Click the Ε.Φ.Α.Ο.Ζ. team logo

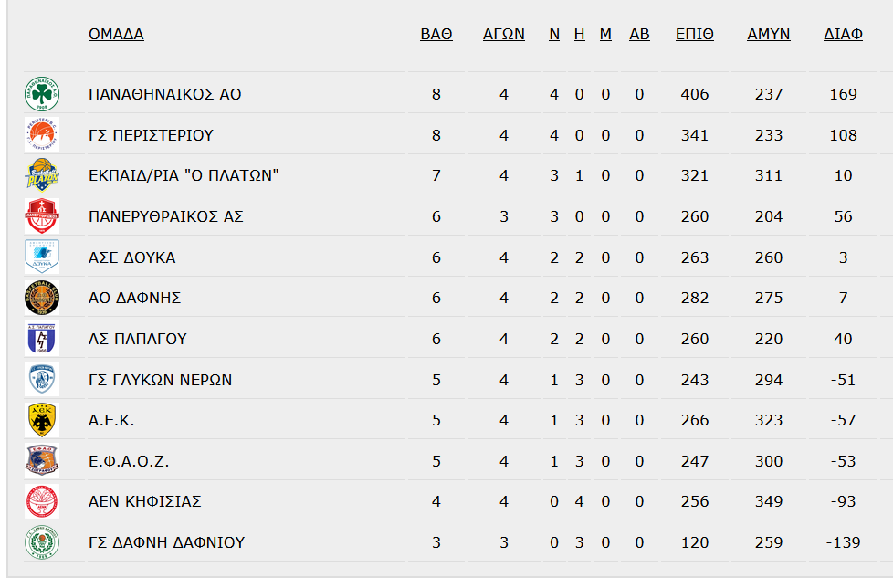click(x=42, y=461)
